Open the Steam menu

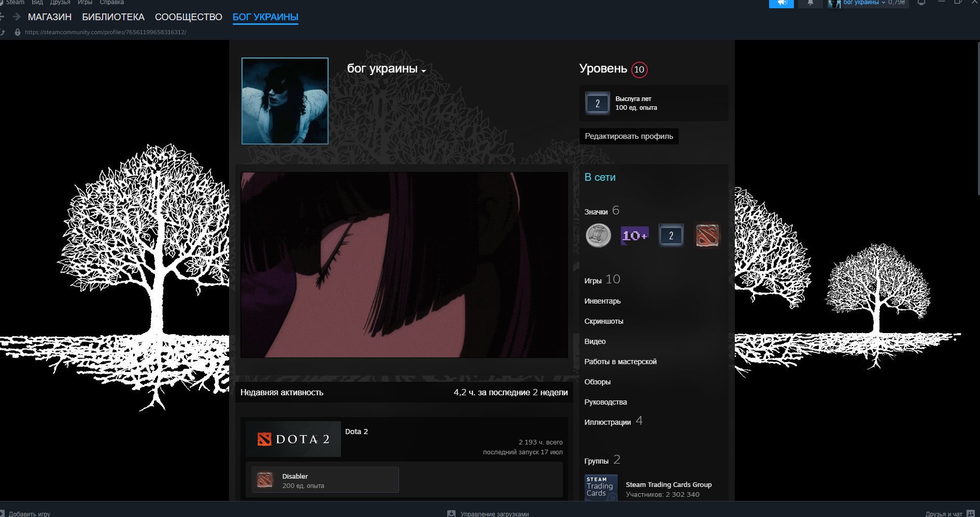tap(15, 3)
